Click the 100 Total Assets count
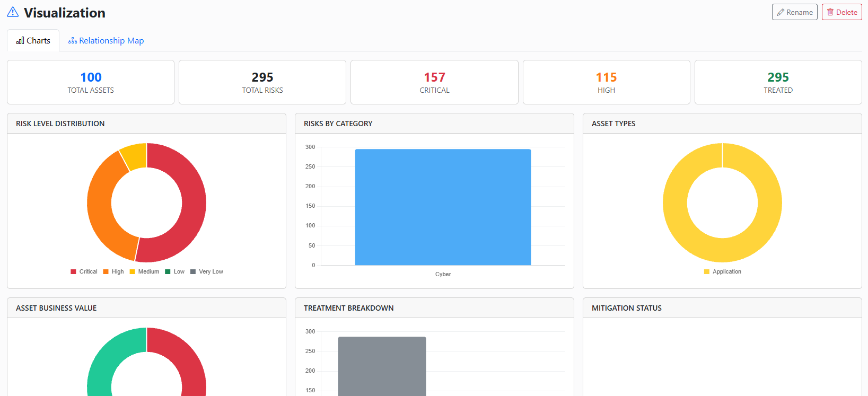Image resolution: width=868 pixels, height=396 pixels. [91, 77]
